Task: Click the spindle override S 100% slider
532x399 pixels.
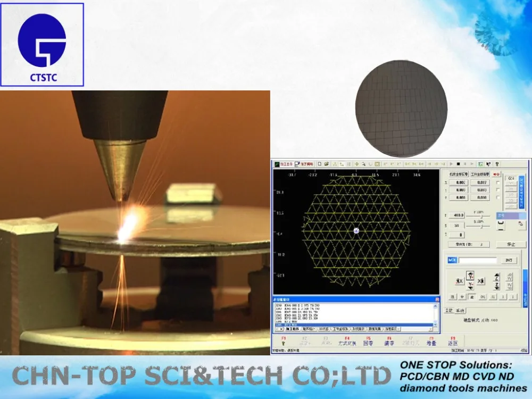Action: tap(478, 226)
